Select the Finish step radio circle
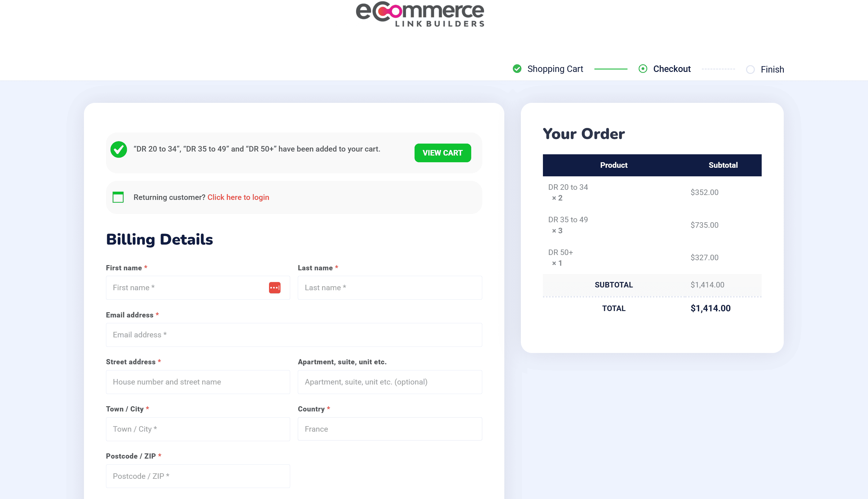The height and width of the screenshot is (499, 868). point(751,69)
